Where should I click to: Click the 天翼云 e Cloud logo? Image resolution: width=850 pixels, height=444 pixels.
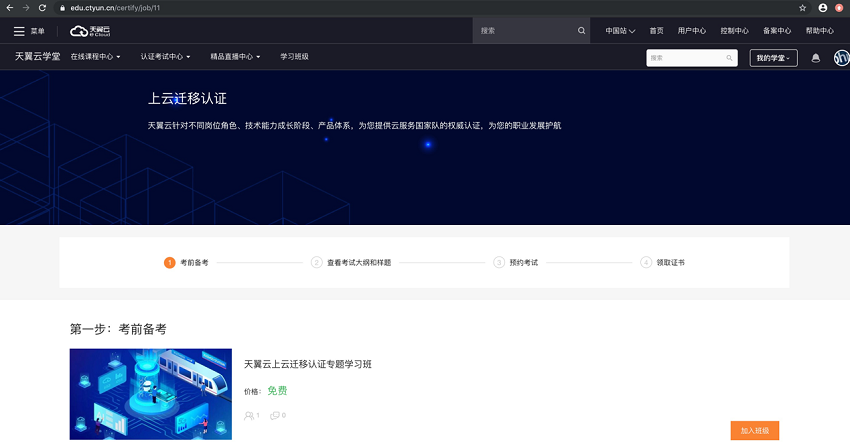90,31
